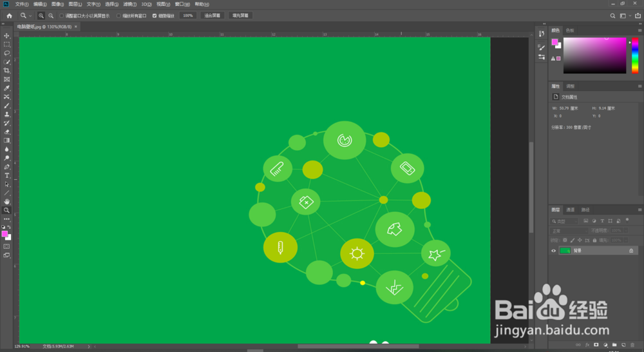
Task: Select the Path Selection tool
Action: [6, 184]
